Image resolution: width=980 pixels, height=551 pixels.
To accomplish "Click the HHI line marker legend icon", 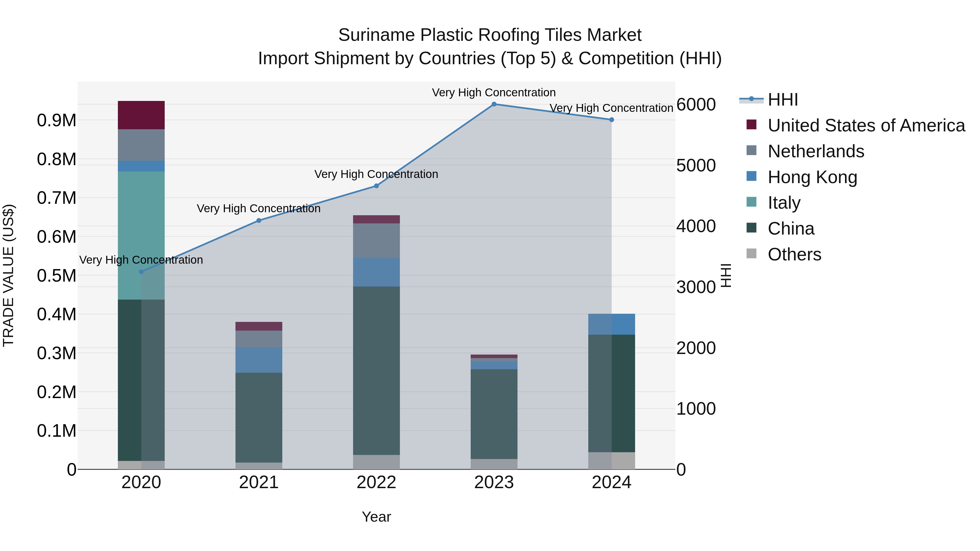I will point(751,99).
